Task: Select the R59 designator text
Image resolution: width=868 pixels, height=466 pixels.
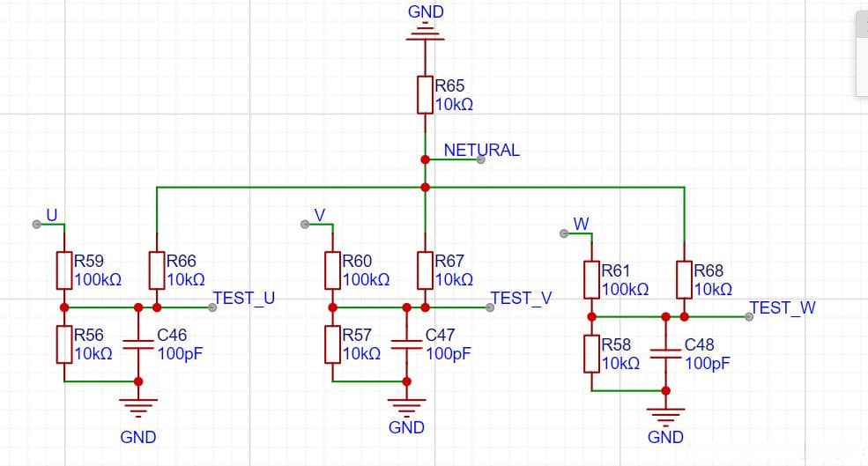Action: [89, 261]
